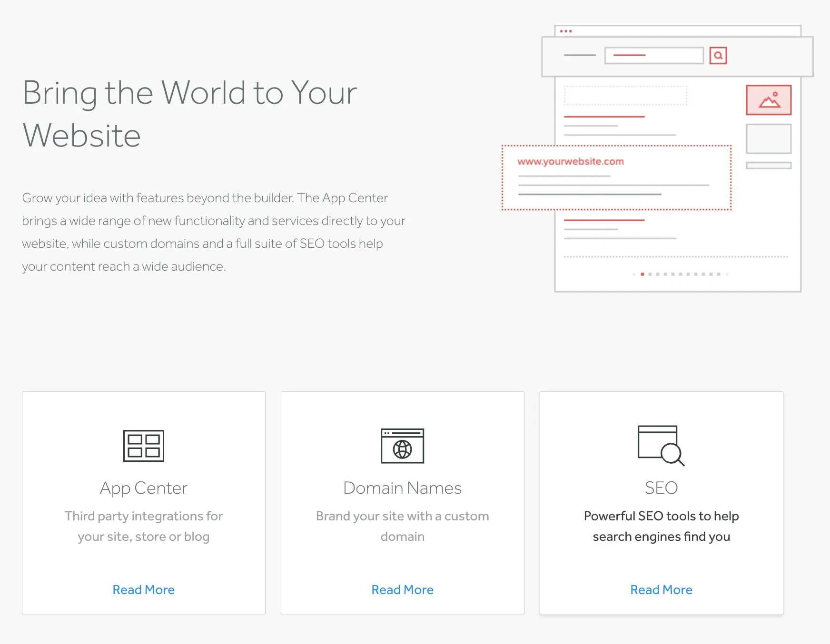Click the gray empty box below the image placeholder
830x644 pixels.
pos(769,139)
